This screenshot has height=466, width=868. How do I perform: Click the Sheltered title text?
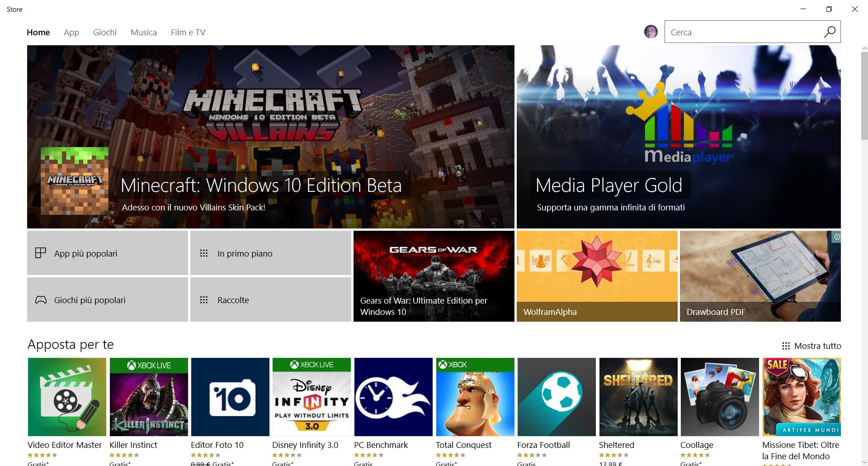[617, 445]
